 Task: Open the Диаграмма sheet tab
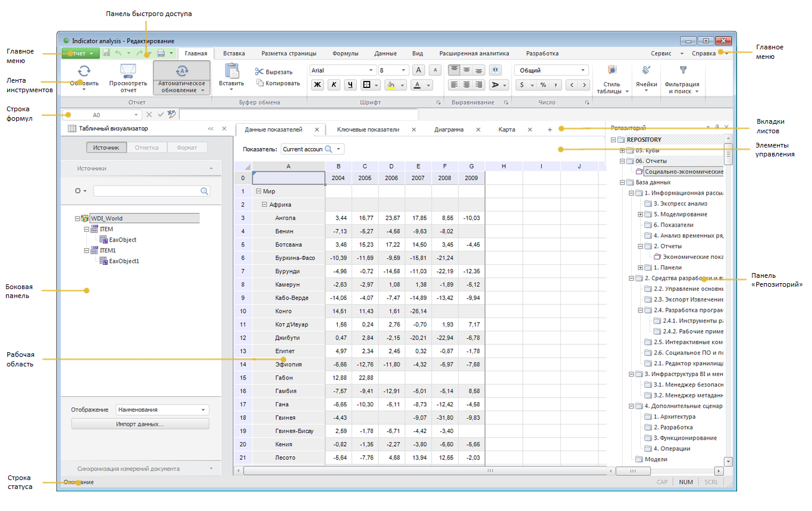click(x=449, y=129)
